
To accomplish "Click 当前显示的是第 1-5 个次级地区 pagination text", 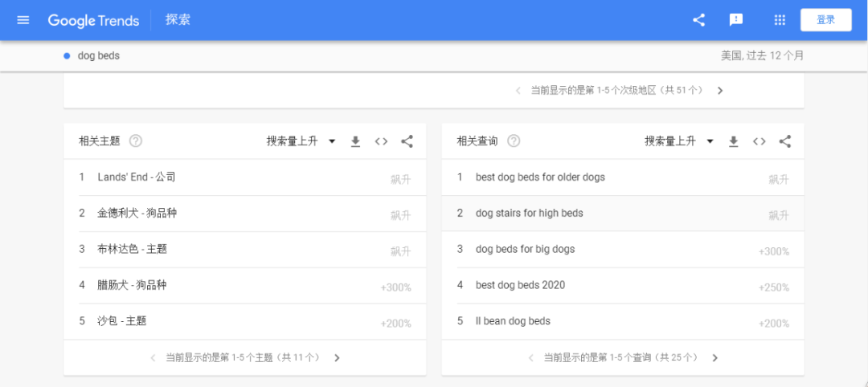I will pos(617,90).
